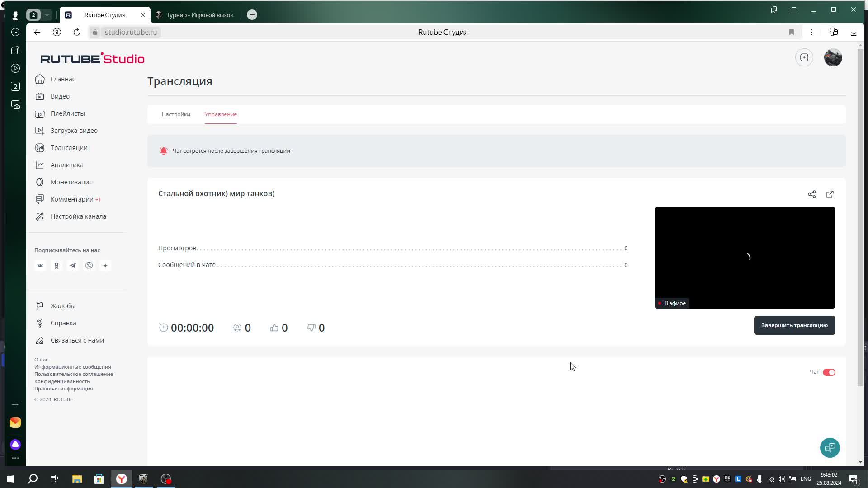The width and height of the screenshot is (868, 488).
Task: Bookmark page icon in address bar
Action: pyautogui.click(x=791, y=32)
